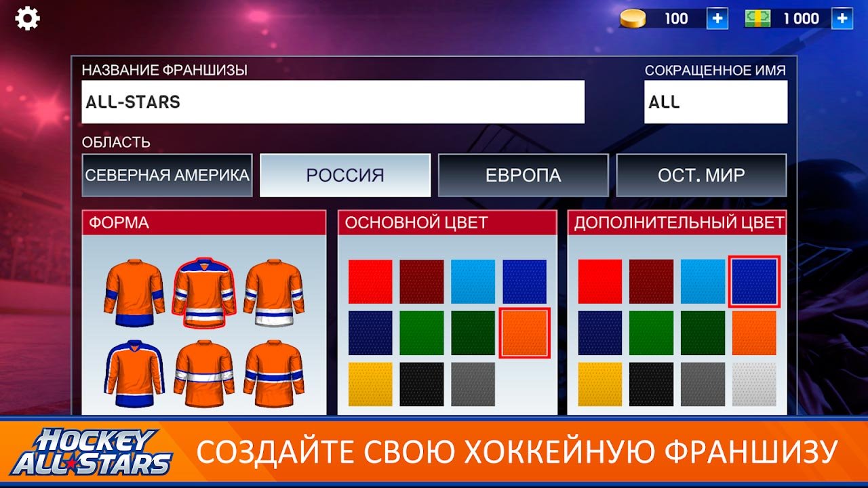Choose the jersey with blue shoulders and sleeves
868x488 pixels.
(x=134, y=373)
